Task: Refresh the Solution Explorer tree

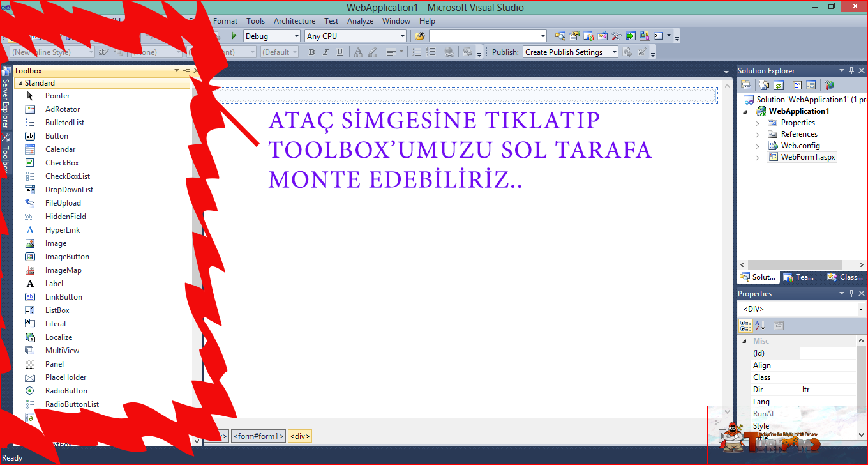Action: coord(779,85)
